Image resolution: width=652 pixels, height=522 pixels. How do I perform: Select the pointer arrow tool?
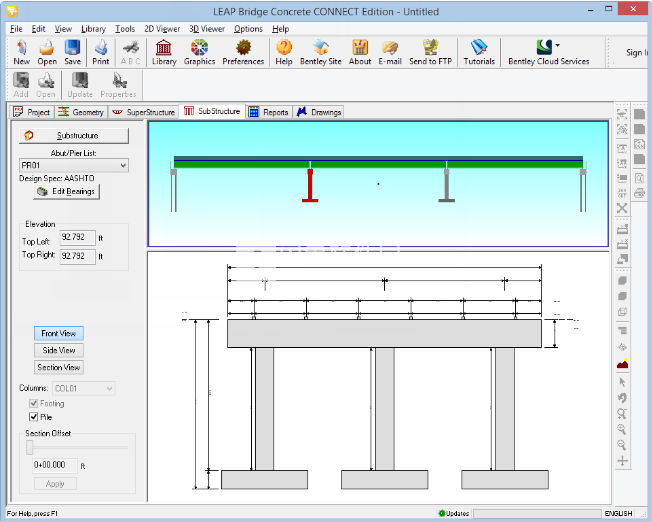pyautogui.click(x=622, y=382)
